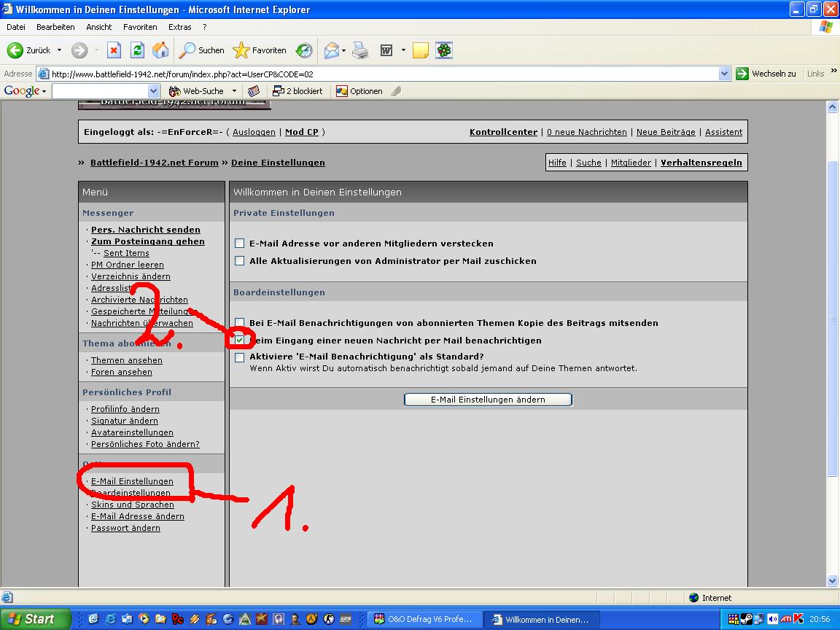This screenshot has height=630, width=840.
Task: Stop page loading with the red X icon
Action: click(x=114, y=50)
